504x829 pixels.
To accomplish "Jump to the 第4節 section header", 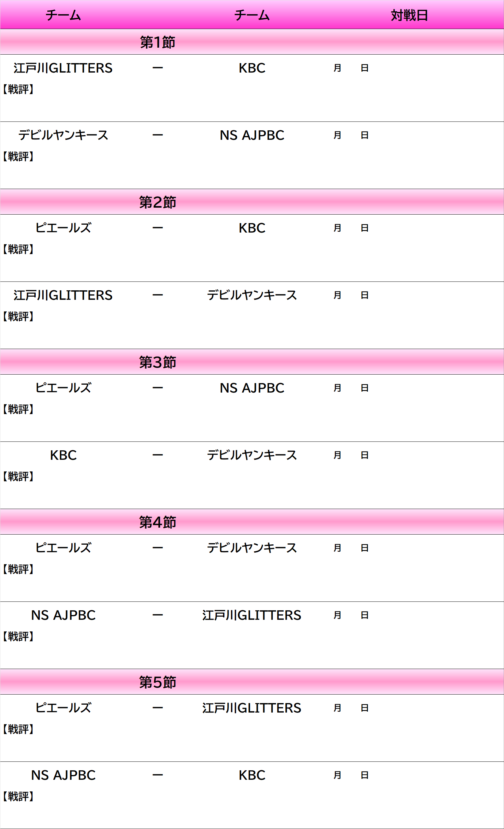I will tap(157, 522).
